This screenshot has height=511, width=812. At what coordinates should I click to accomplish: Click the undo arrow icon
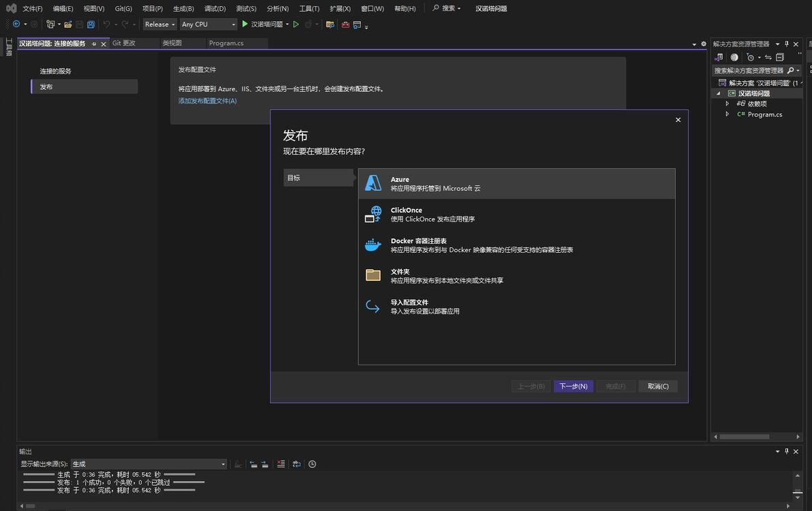pos(106,25)
